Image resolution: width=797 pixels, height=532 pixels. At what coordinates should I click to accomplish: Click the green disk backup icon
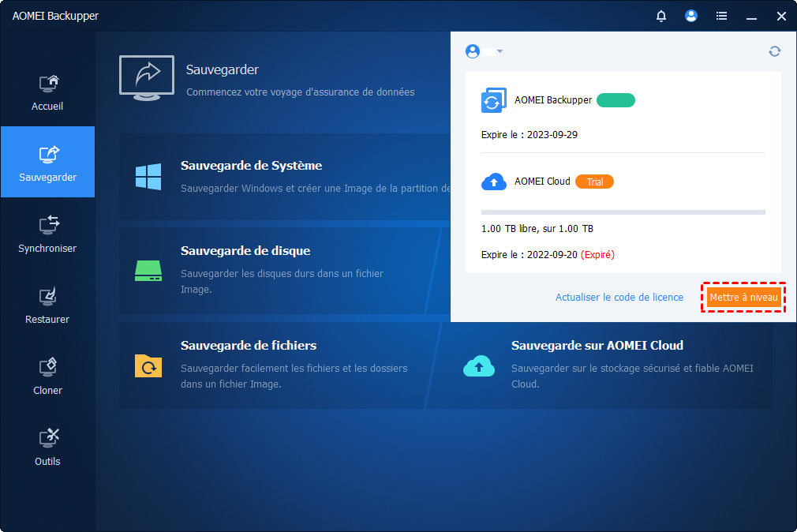point(148,271)
